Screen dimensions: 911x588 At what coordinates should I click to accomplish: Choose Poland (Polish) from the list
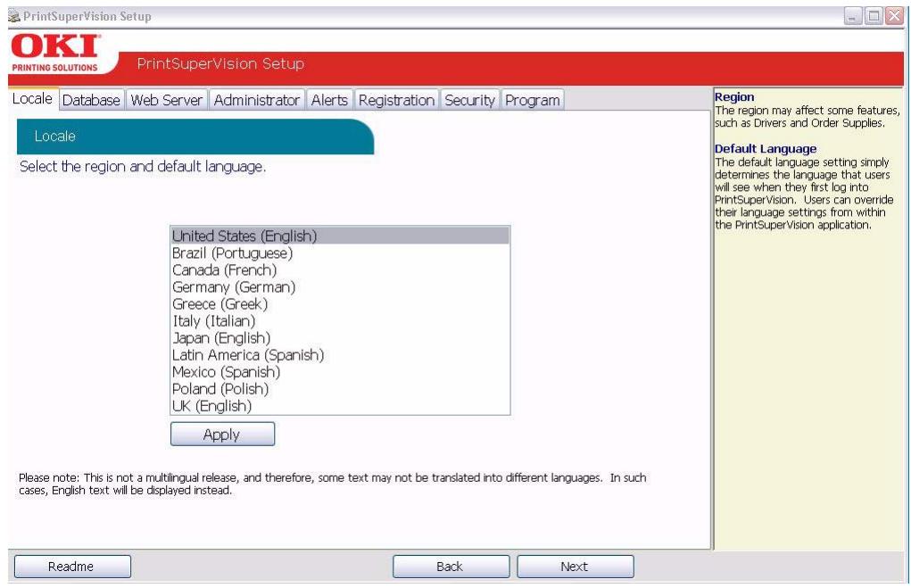(x=340, y=389)
